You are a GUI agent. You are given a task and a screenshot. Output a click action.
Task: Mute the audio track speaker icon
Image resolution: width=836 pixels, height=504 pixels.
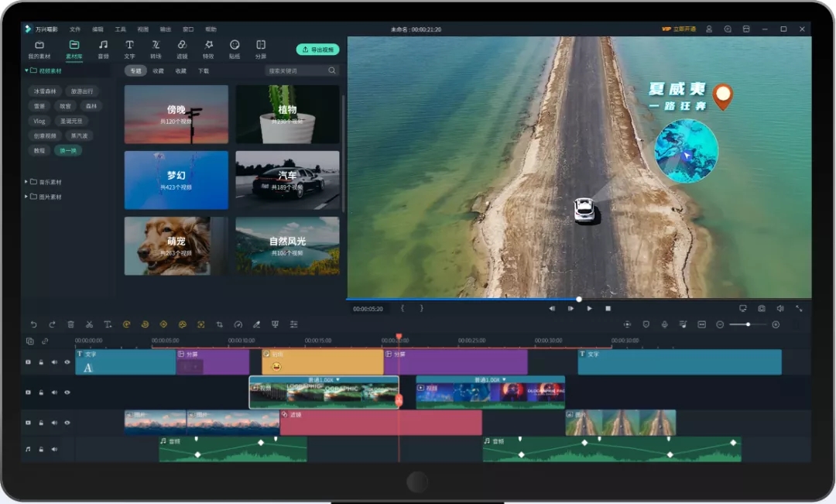pos(54,449)
